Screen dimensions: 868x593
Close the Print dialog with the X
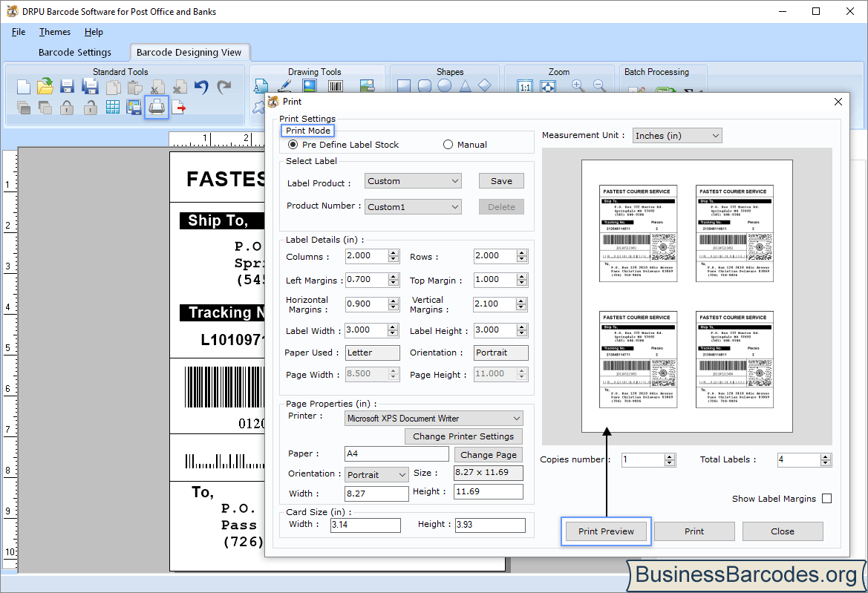click(x=838, y=102)
